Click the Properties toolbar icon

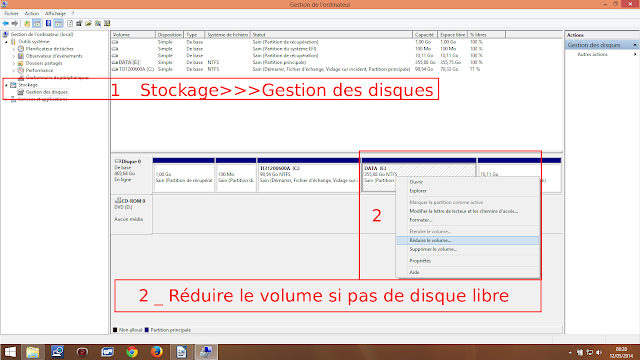click(x=79, y=24)
